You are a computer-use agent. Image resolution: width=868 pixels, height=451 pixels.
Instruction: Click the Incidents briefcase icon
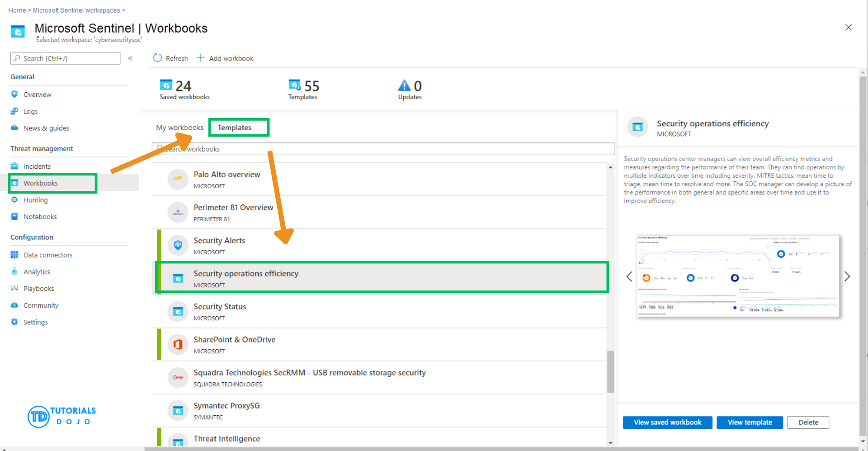click(14, 166)
